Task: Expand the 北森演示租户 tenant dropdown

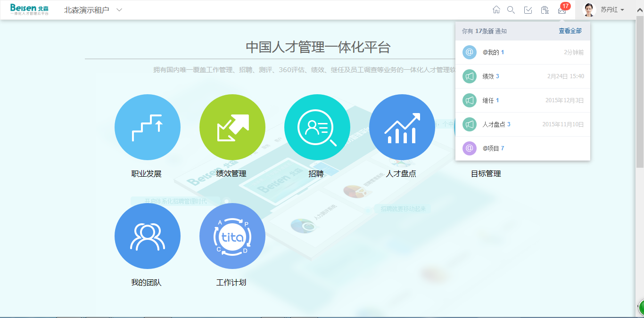Action: click(119, 10)
